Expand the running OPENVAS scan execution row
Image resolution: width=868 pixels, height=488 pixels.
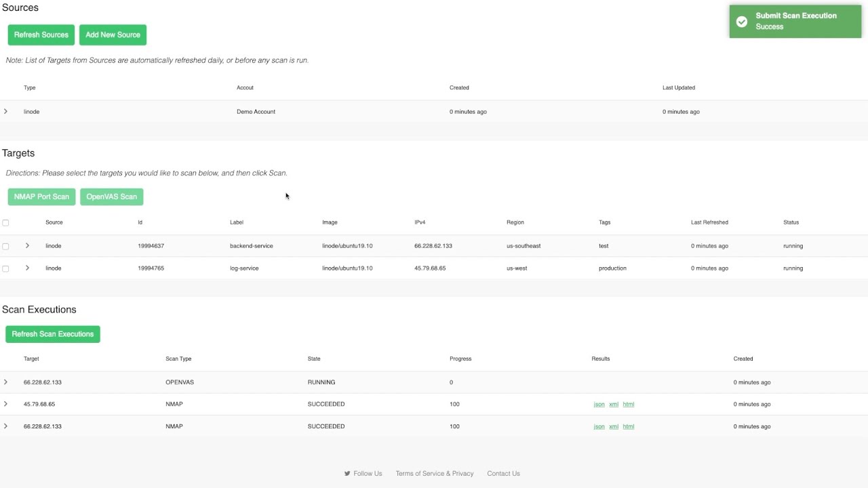click(6, 382)
